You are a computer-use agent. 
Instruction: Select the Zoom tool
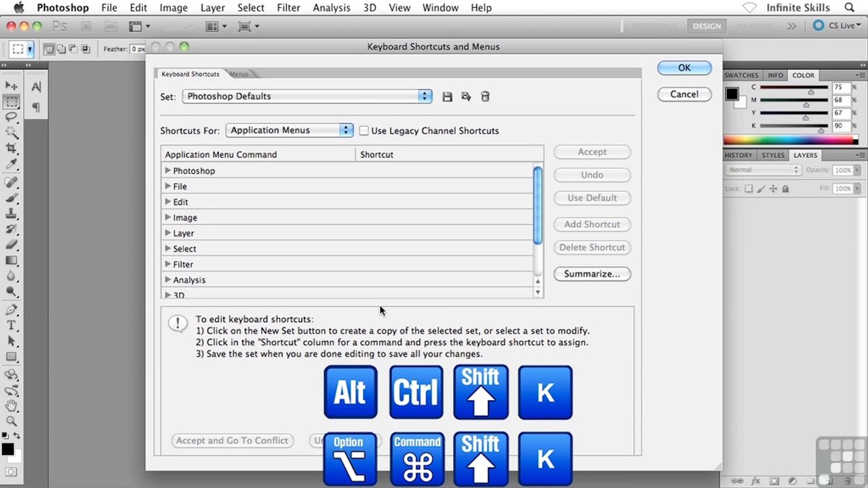pyautogui.click(x=12, y=422)
